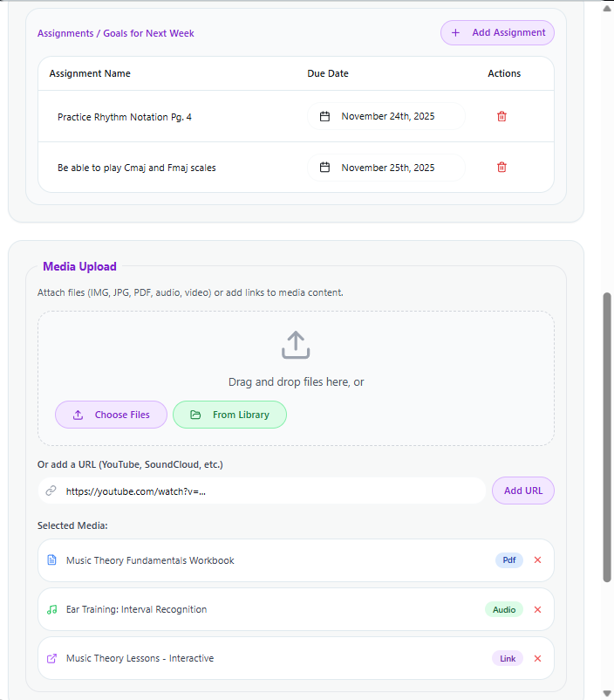The width and height of the screenshot is (614, 700).
Task: Click the YouTube URL input field
Action: pos(262,491)
